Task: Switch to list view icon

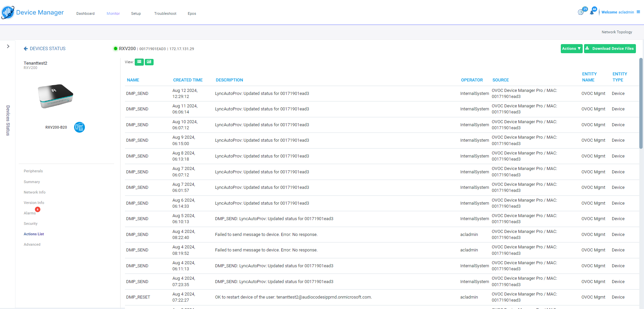Action: click(139, 62)
